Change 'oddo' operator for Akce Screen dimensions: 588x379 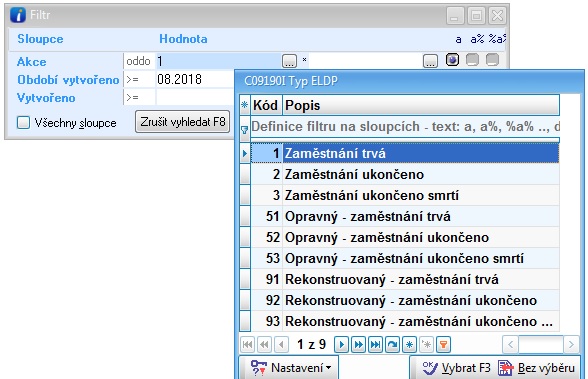(139, 61)
